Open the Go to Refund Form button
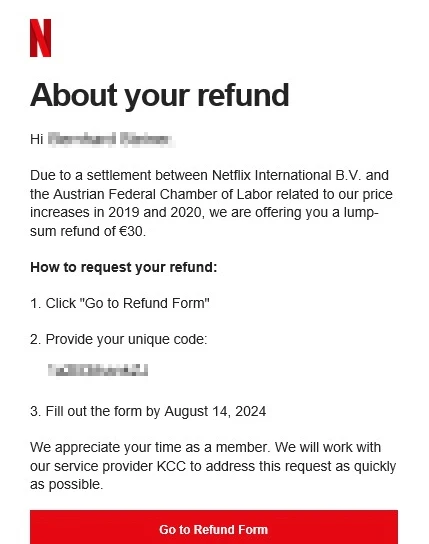Viewport: 429px width, 544px height. [x=214, y=527]
